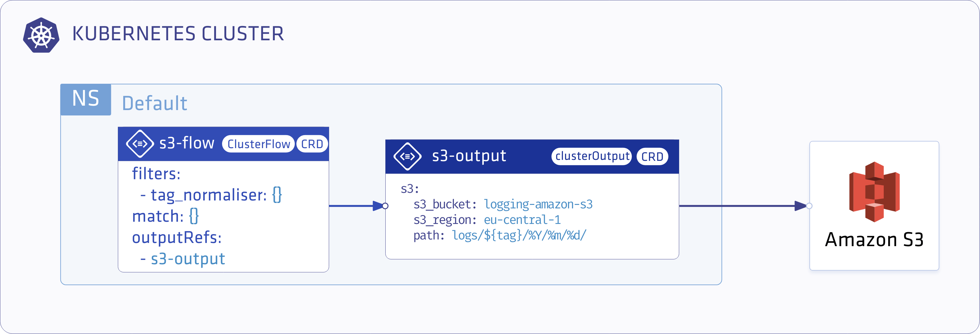Viewport: 980px width, 334px height.
Task: Click the s3-output diamond icon
Action: tap(407, 156)
